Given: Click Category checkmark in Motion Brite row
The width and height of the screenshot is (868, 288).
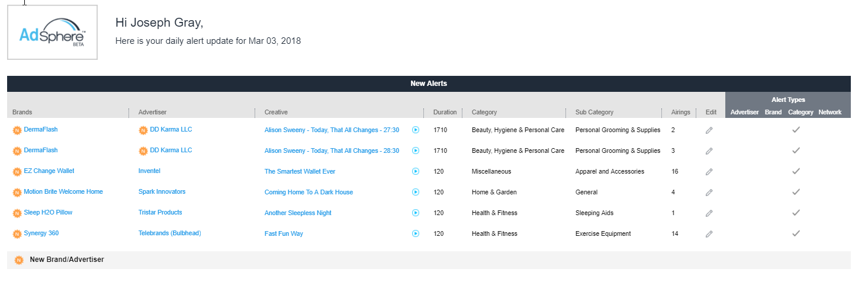Looking at the screenshot, I should (796, 192).
